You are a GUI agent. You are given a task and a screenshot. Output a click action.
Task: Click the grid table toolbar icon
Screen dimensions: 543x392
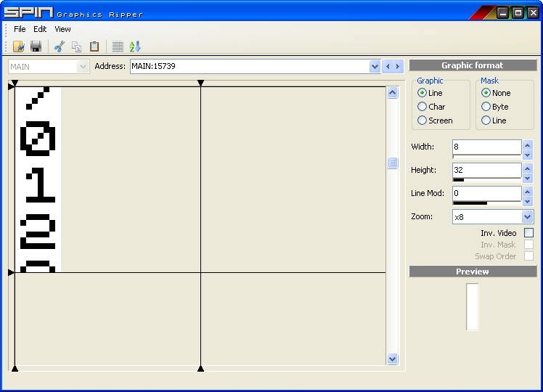[118, 46]
